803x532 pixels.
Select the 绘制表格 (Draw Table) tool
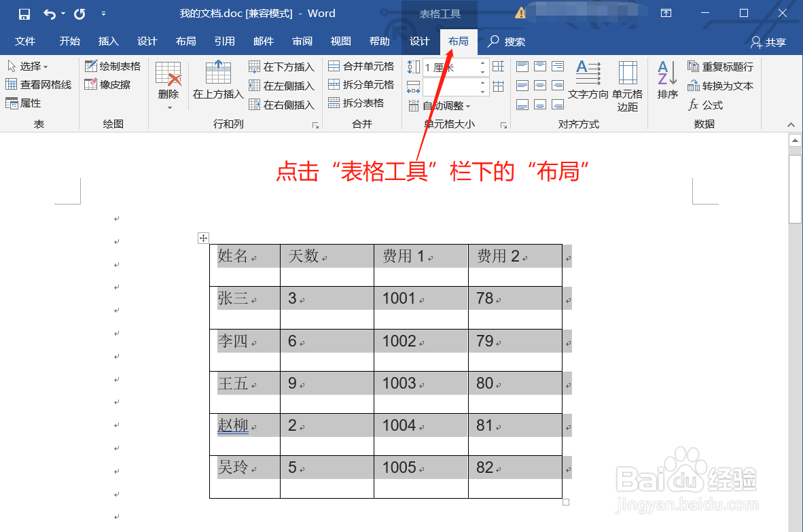point(113,66)
